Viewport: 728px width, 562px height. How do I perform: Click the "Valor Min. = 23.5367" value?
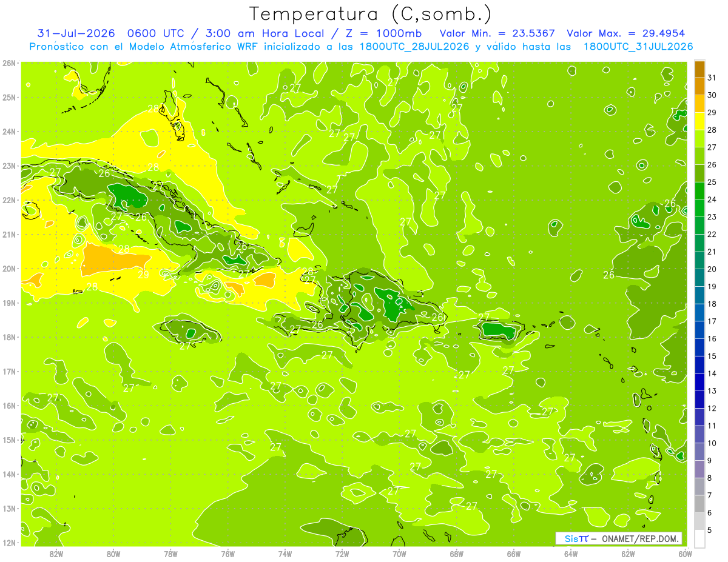(497, 33)
